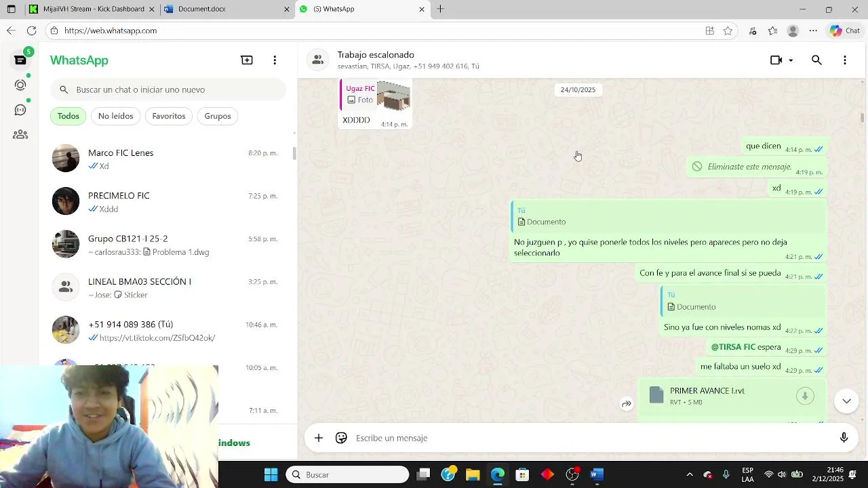Open the tab actions menu icon

(12, 9)
